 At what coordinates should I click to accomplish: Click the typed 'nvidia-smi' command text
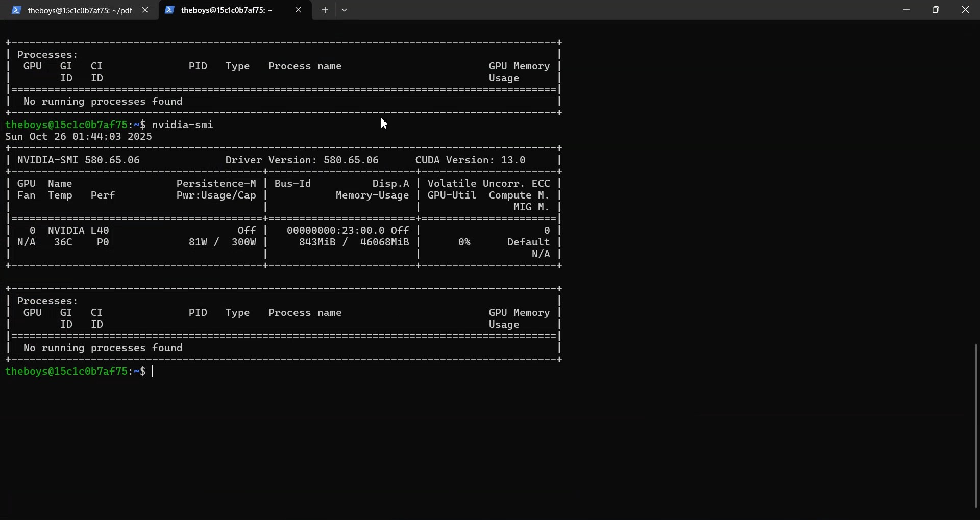coord(183,125)
